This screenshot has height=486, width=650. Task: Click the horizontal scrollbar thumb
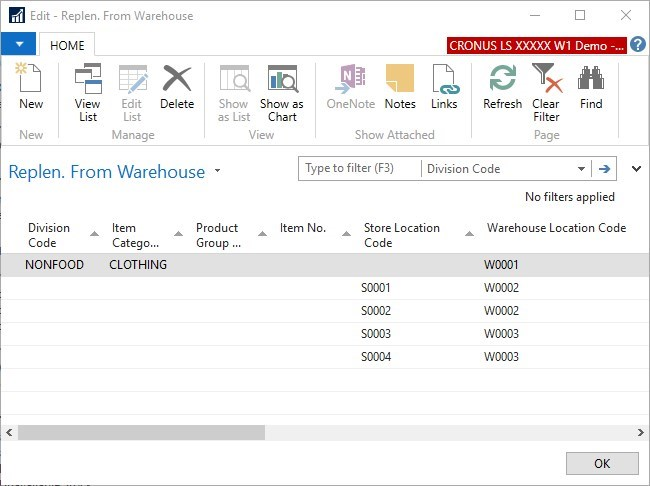tap(141, 432)
